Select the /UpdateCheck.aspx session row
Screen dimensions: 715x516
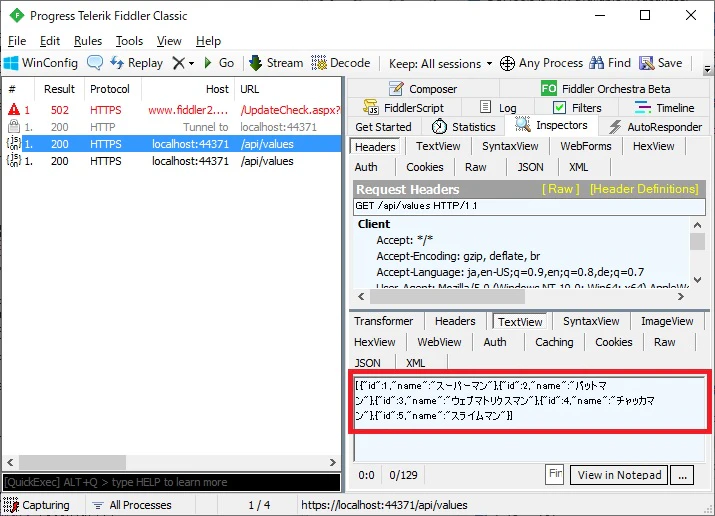(x=172, y=110)
